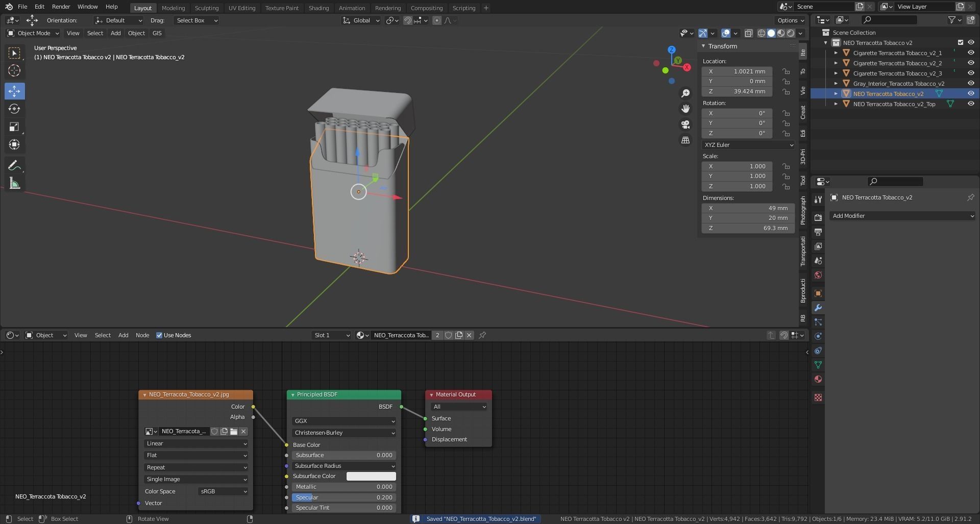The image size is (980, 524).
Task: Click the Location X value field
Action: [x=737, y=71]
